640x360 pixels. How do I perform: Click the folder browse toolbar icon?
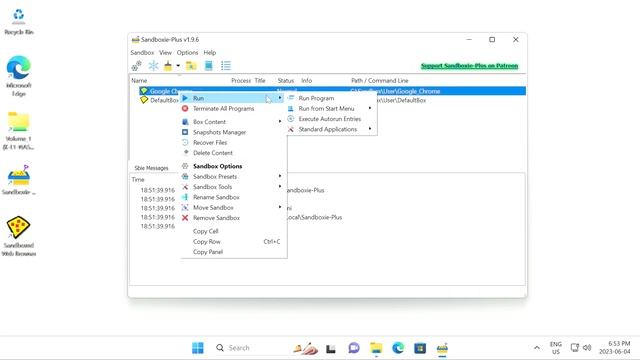pos(191,66)
